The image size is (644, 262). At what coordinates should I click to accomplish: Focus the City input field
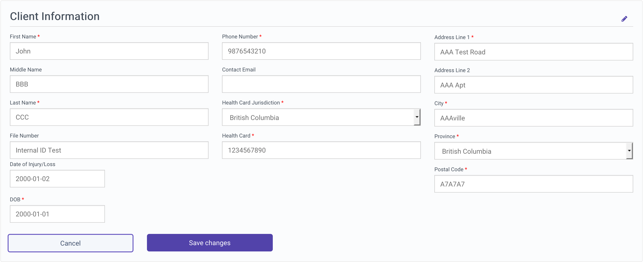[533, 118]
